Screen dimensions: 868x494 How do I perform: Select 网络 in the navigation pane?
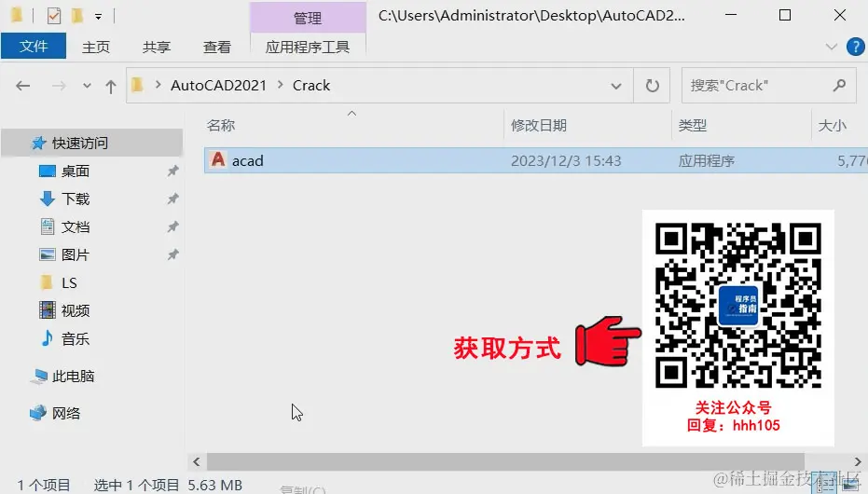65,413
